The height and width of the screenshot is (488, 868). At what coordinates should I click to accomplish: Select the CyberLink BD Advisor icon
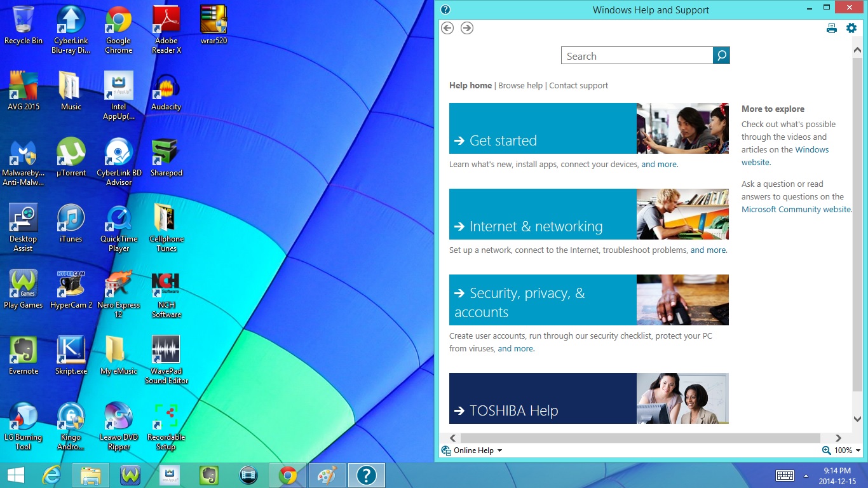pyautogui.click(x=119, y=162)
